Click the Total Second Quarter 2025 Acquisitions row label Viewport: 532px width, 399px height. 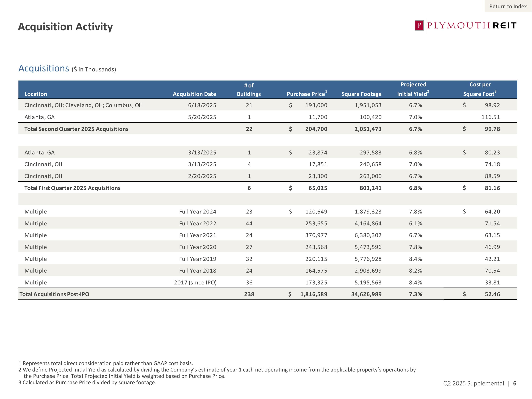coord(76,129)
